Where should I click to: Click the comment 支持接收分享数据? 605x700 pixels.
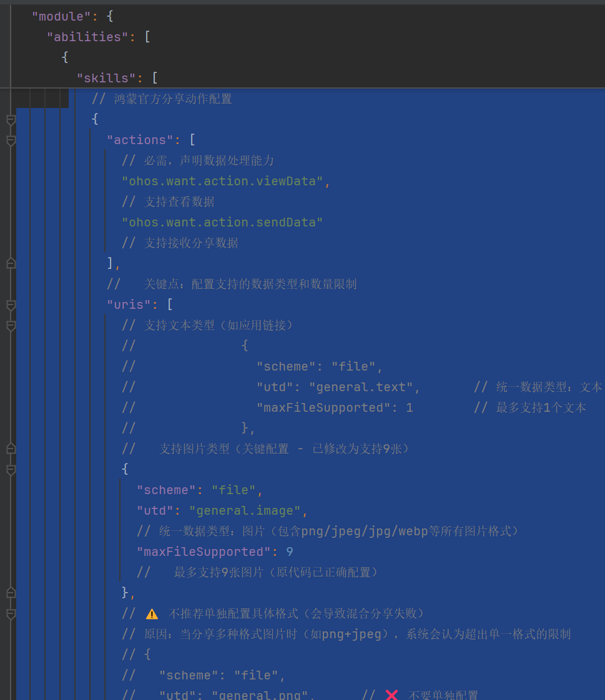(x=180, y=243)
